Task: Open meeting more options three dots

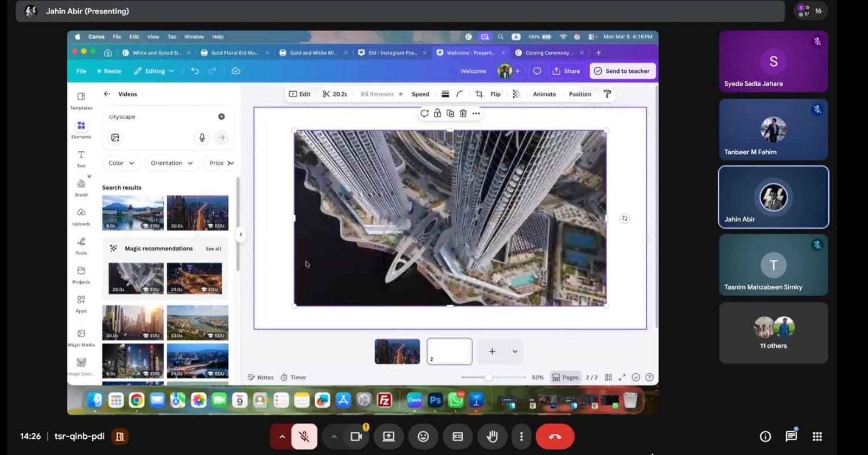Action: click(521, 437)
